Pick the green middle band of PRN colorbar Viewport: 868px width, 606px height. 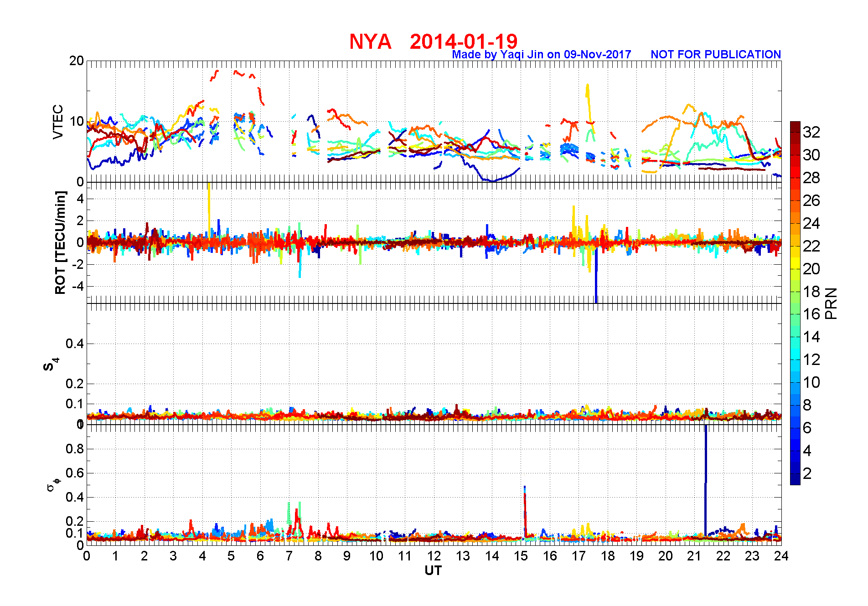tap(795, 308)
